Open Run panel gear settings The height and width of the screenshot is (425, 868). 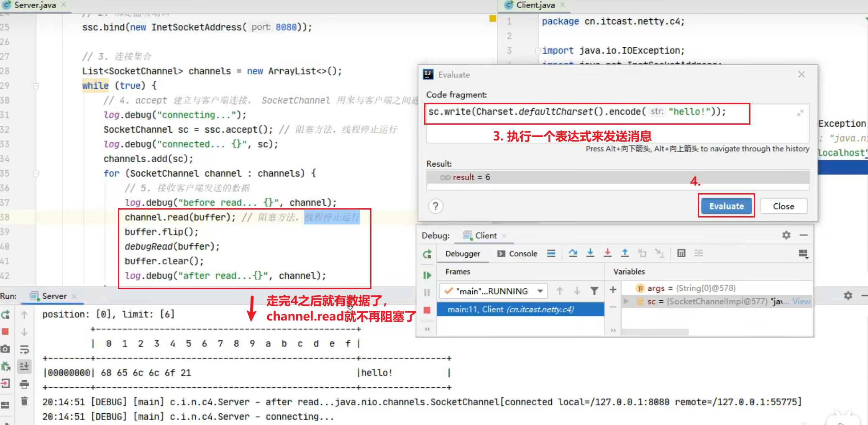pyautogui.click(x=848, y=296)
